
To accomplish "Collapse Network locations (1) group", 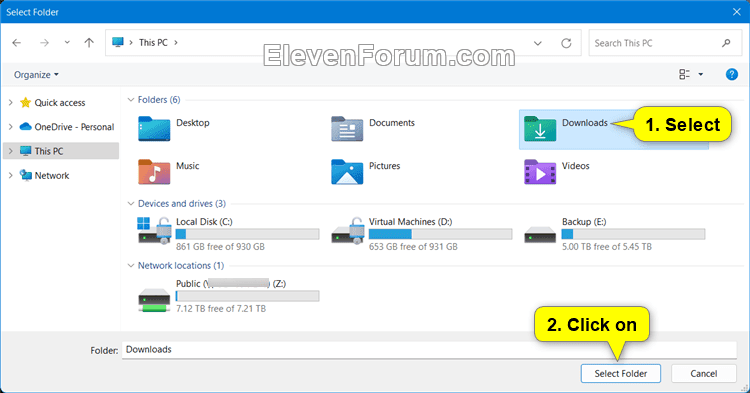I will tap(131, 265).
